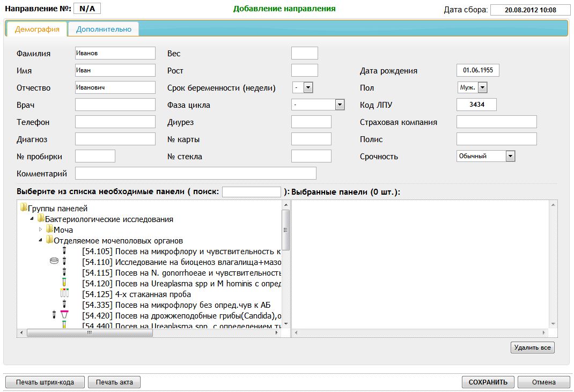Open Фаза цикла dropdown
Screen dimensions: 574x392
coord(340,105)
